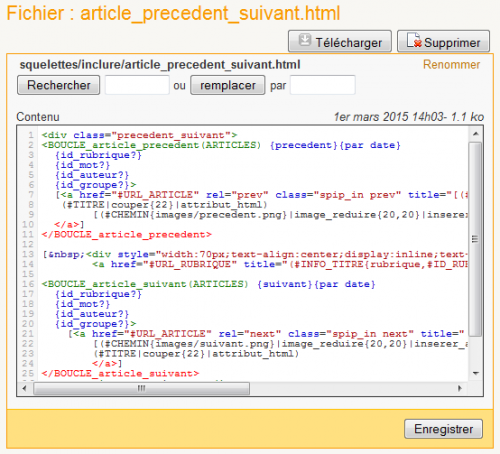Click '{id_auteur?}' on line 5
The width and height of the screenshot is (500, 454).
pyautogui.click(x=92, y=175)
